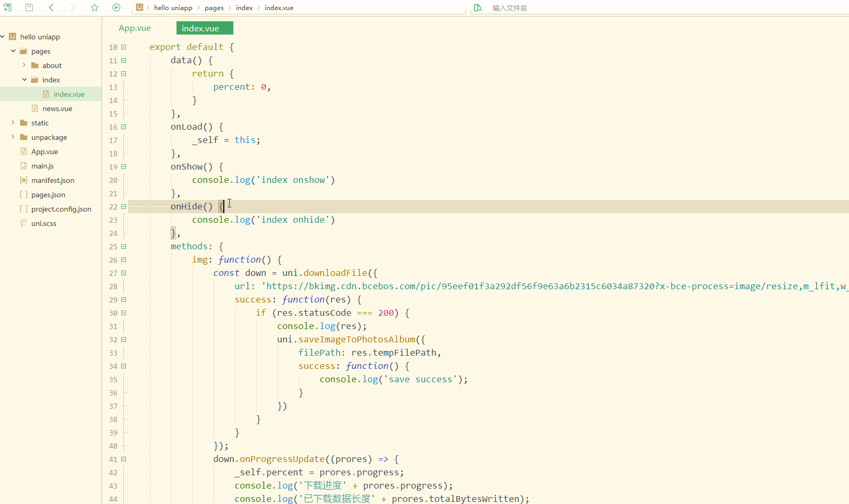This screenshot has width=849, height=504.
Task: Fold saveImageToPhotosAlbum at line 32
Action: pyautogui.click(x=123, y=339)
